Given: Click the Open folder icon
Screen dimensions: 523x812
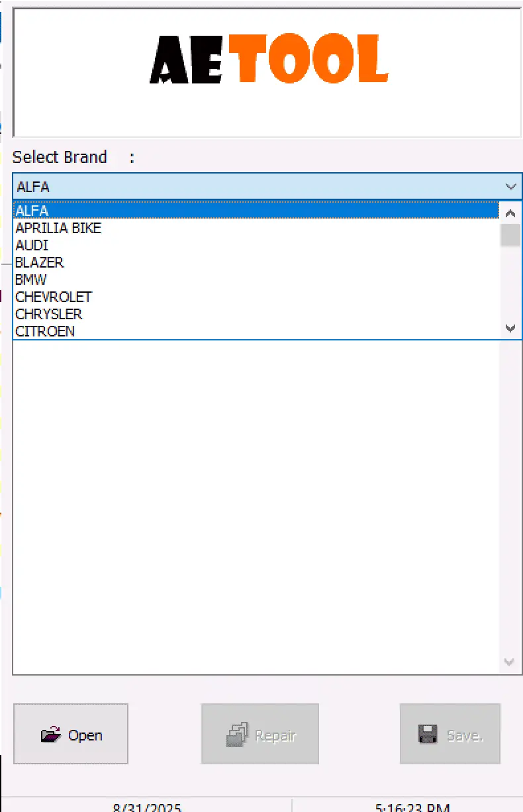Looking at the screenshot, I should [50, 735].
